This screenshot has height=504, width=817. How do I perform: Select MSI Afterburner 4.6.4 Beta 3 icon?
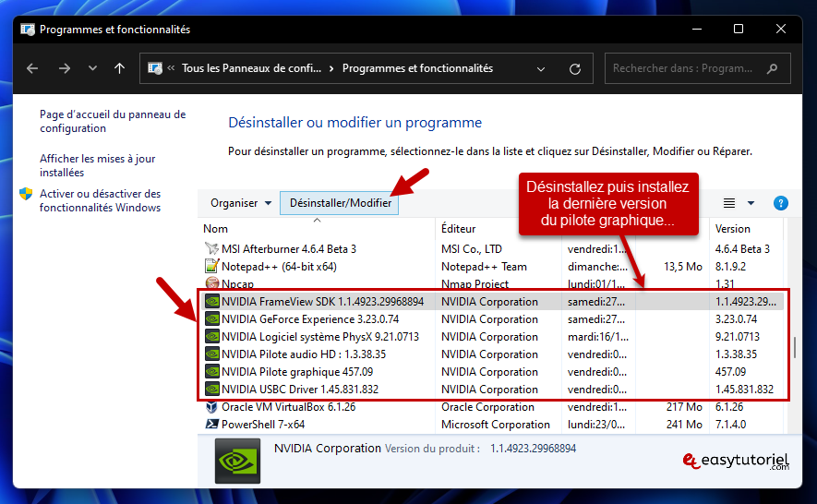211,248
